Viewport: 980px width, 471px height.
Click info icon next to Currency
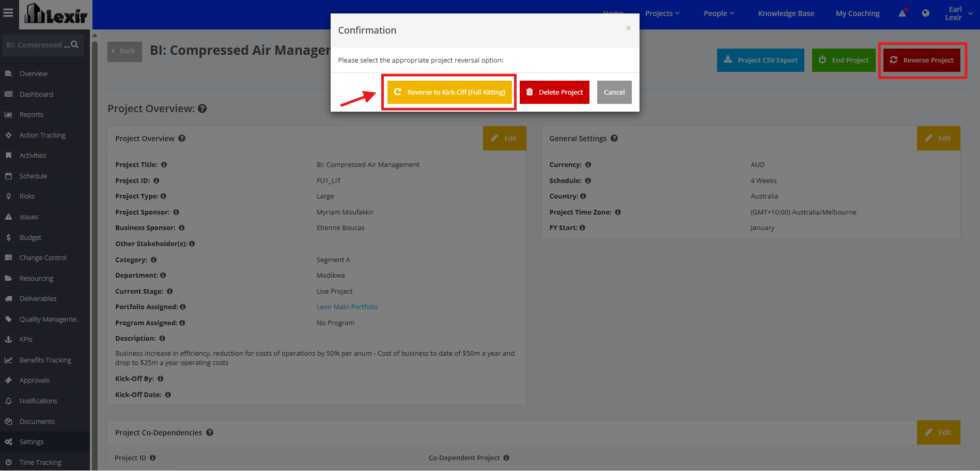[588, 165]
